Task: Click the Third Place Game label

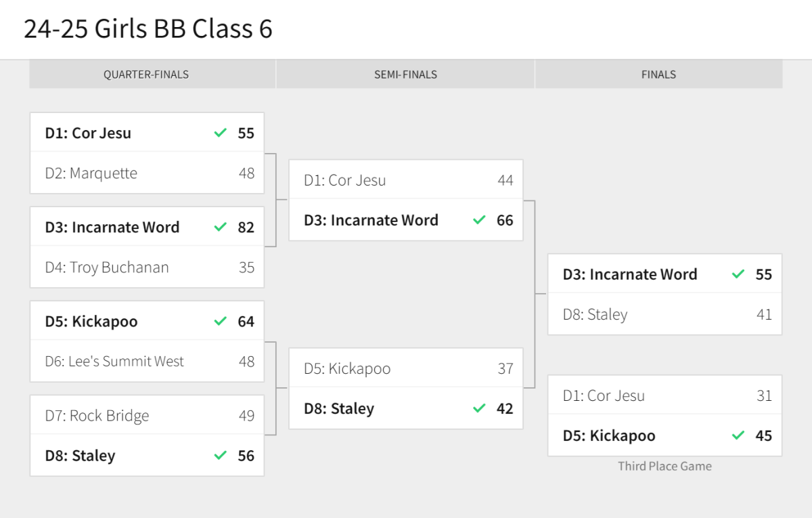Action: tap(664, 466)
